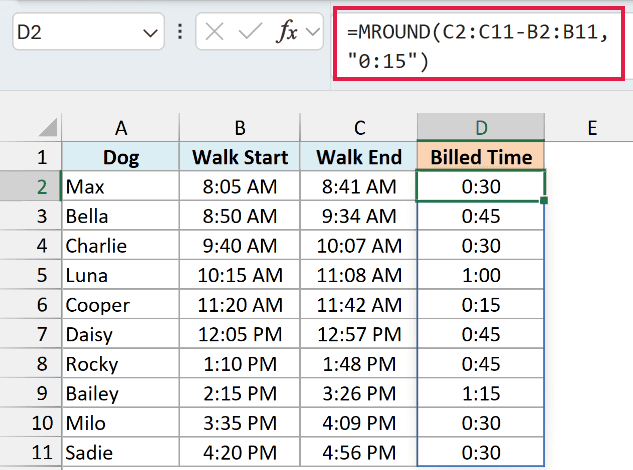Select column A header
This screenshot has width=633, height=470.
[x=120, y=128]
